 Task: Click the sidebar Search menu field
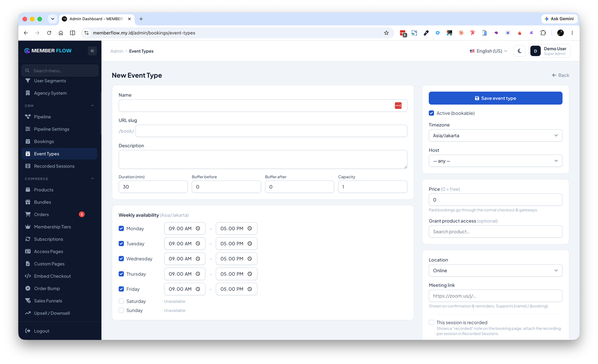pos(60,70)
